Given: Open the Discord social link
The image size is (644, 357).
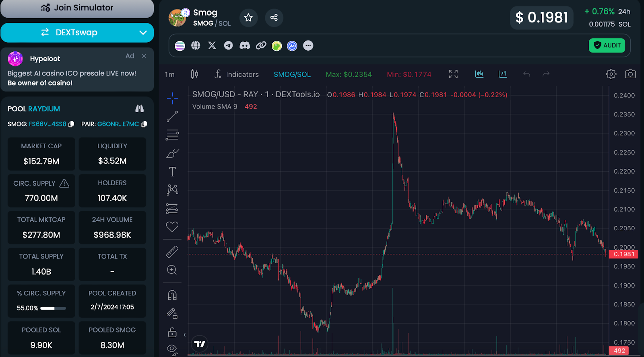Looking at the screenshot, I should pyautogui.click(x=245, y=45).
